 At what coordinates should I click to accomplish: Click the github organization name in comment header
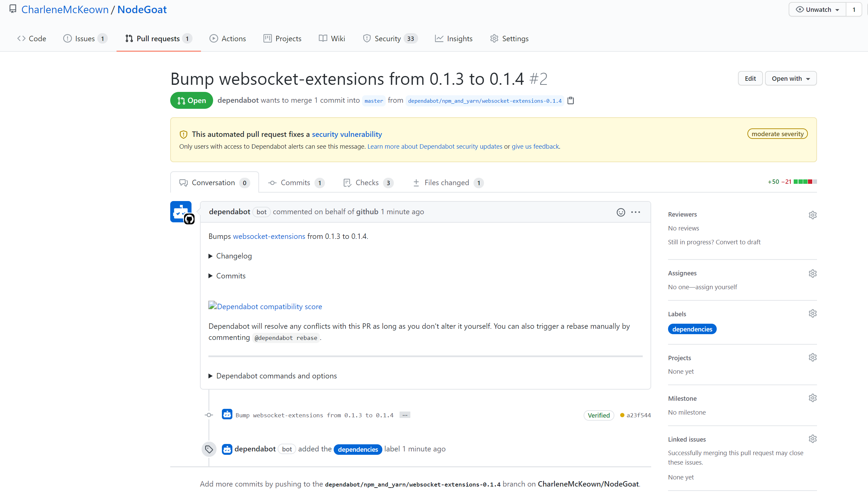pos(367,212)
